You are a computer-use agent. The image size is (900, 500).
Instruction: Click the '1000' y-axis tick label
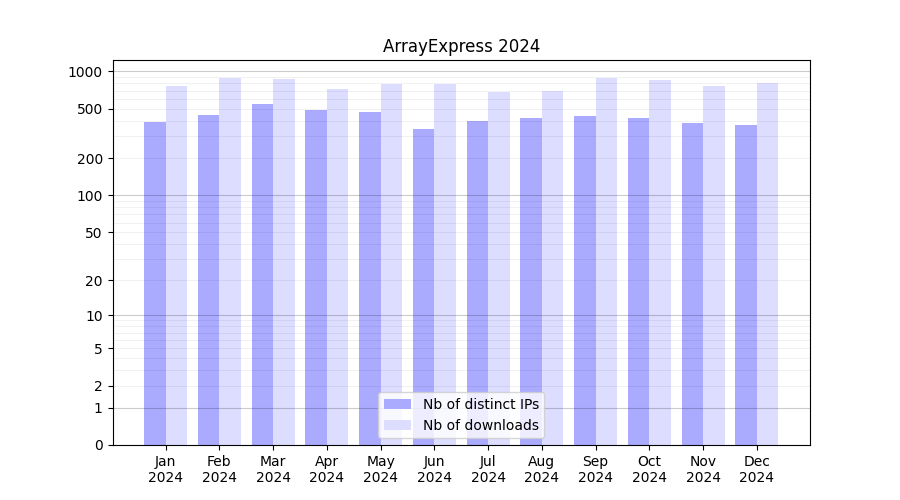(x=85, y=72)
